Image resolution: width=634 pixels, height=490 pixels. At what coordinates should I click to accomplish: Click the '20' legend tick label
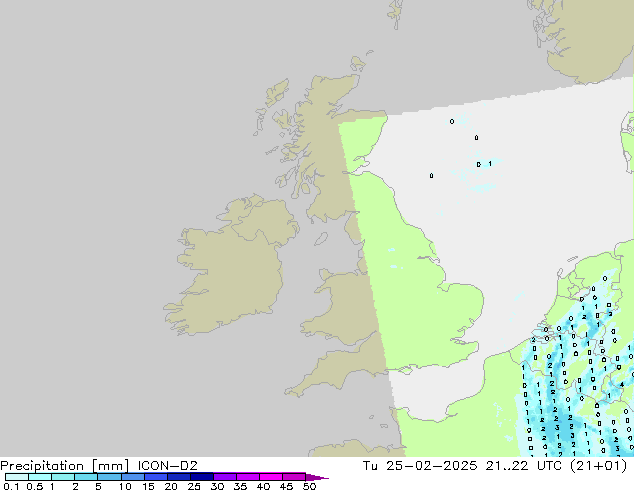pyautogui.click(x=171, y=486)
